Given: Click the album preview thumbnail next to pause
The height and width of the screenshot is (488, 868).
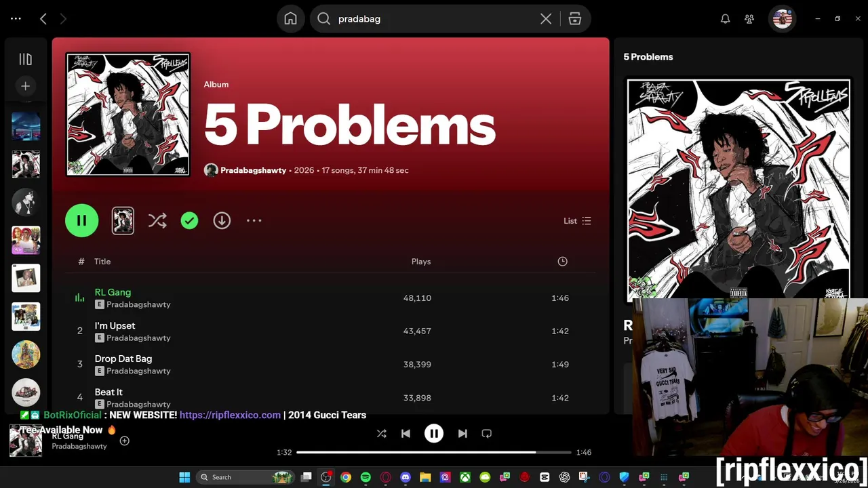Looking at the screenshot, I should tap(123, 220).
